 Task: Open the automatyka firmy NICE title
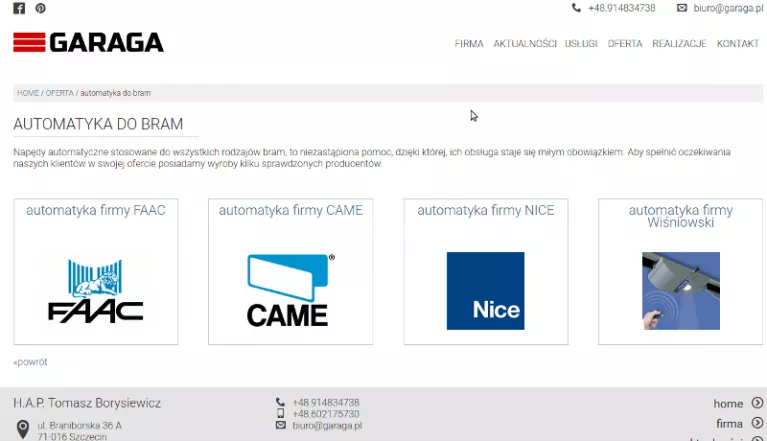click(486, 210)
